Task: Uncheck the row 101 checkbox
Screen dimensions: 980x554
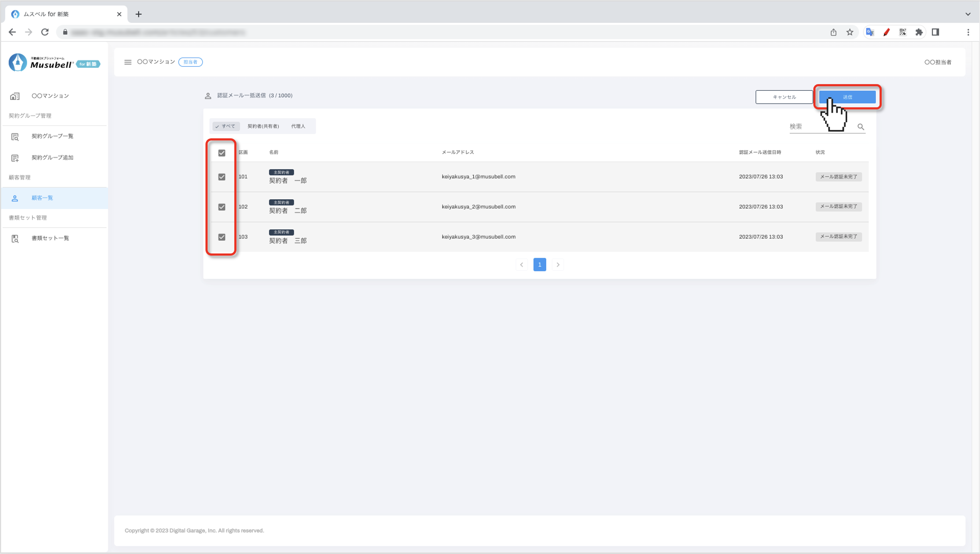Action: tap(222, 177)
